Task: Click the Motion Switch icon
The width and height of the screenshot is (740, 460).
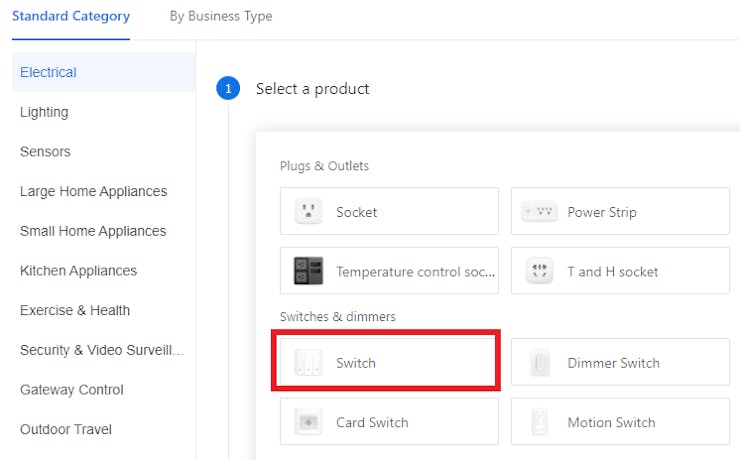Action: tap(539, 422)
